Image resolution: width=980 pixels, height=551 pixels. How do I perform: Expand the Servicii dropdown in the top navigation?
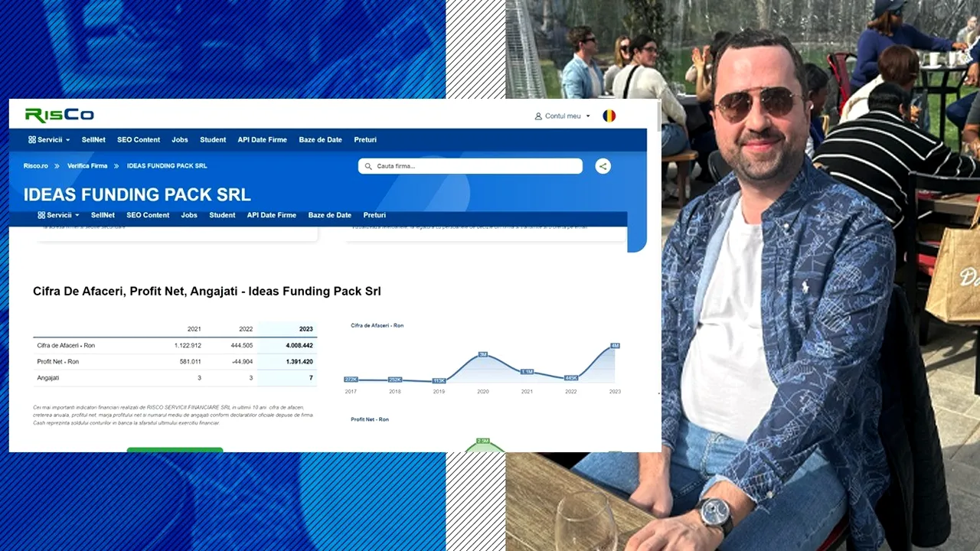(49, 139)
